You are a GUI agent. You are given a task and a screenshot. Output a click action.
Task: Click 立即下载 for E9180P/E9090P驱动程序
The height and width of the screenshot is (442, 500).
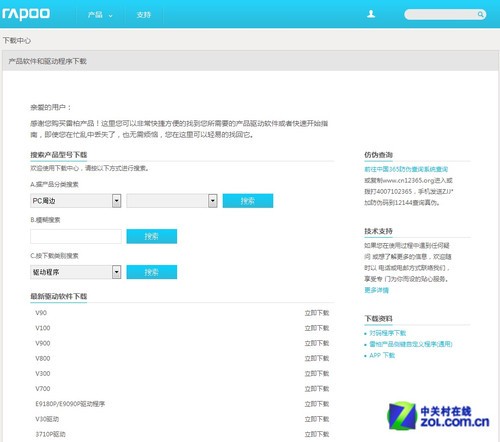[317, 404]
